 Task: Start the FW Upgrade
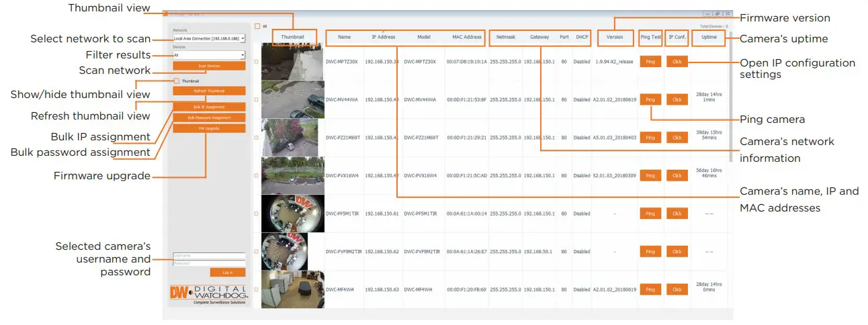click(x=209, y=128)
